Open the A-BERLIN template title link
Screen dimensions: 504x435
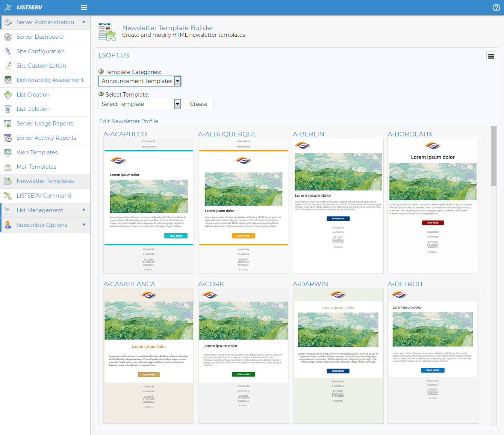point(309,134)
